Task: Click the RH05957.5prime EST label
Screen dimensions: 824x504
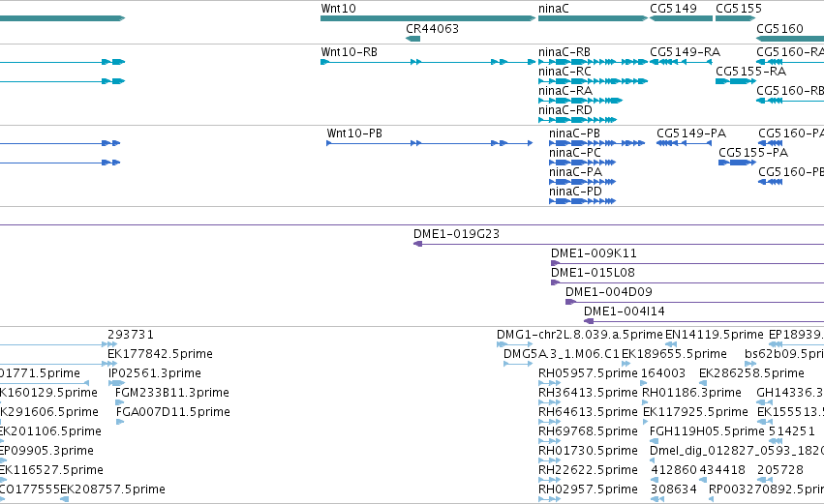Action: 588,373
